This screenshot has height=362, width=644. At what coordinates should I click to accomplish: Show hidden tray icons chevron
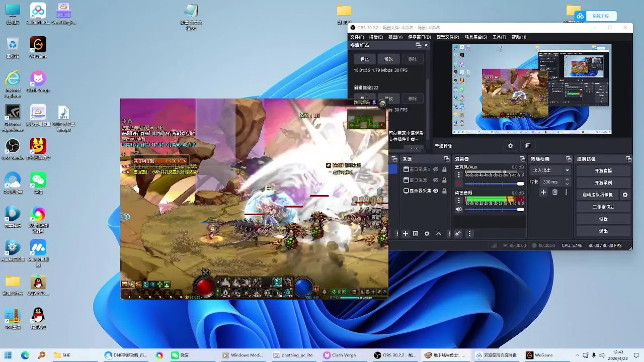click(578, 355)
